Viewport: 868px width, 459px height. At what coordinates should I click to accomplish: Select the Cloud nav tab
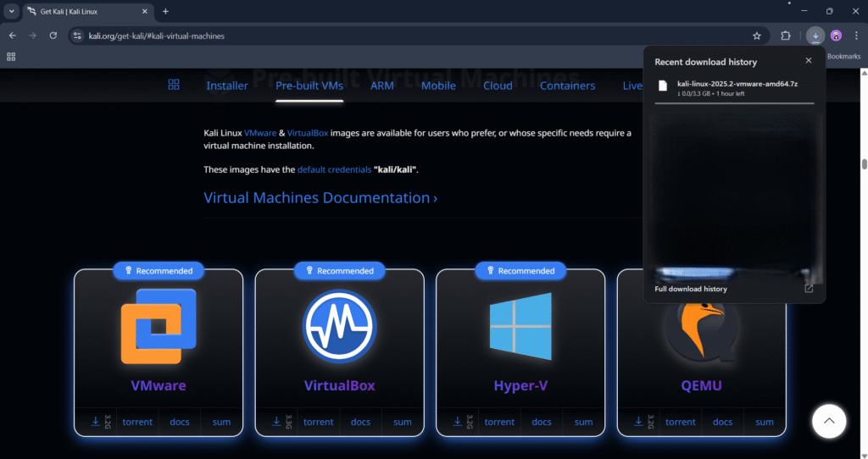[498, 86]
